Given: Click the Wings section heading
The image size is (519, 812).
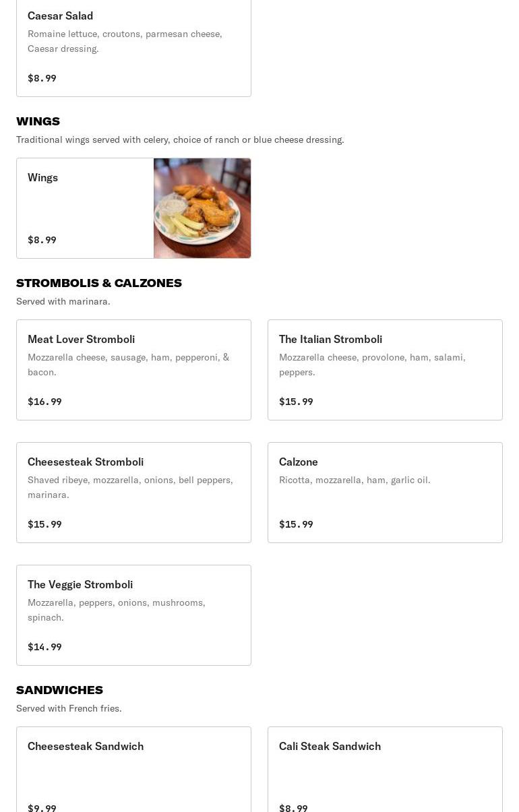Looking at the screenshot, I should pyautogui.click(x=38, y=121).
